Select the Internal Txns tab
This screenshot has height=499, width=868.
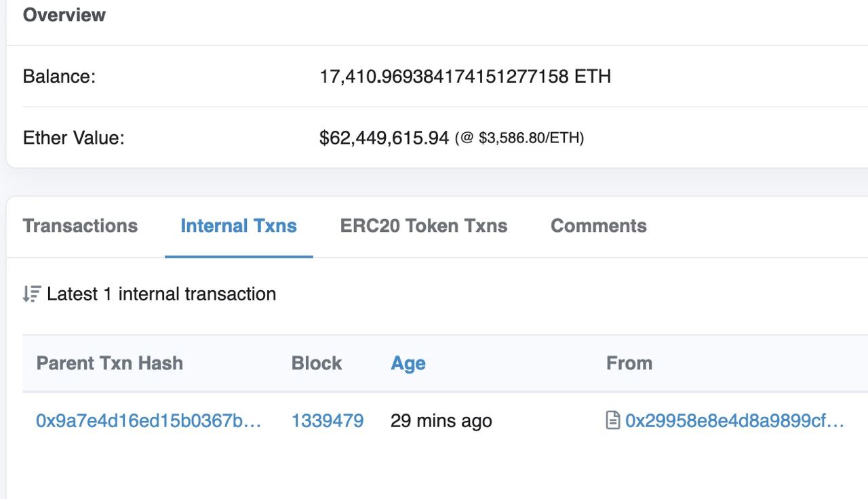point(239,226)
